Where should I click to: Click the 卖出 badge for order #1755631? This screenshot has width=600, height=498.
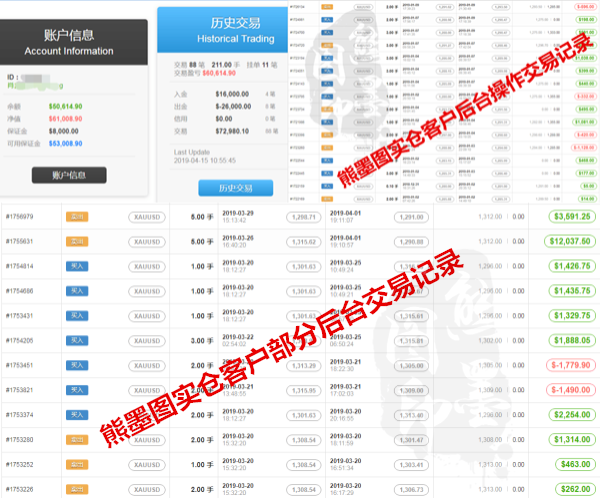pyautogui.click(x=76, y=241)
